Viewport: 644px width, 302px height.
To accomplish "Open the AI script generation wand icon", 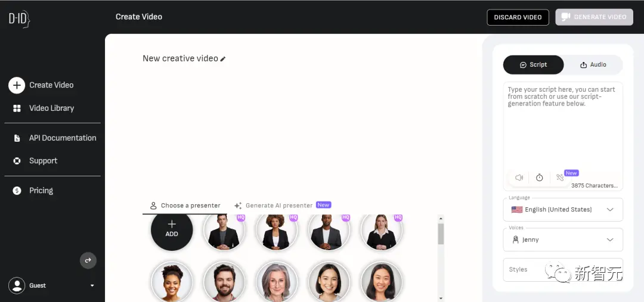I will (x=560, y=178).
